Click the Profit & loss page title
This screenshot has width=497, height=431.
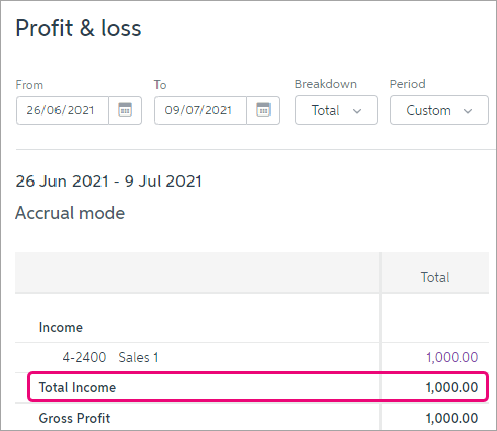coord(78,28)
